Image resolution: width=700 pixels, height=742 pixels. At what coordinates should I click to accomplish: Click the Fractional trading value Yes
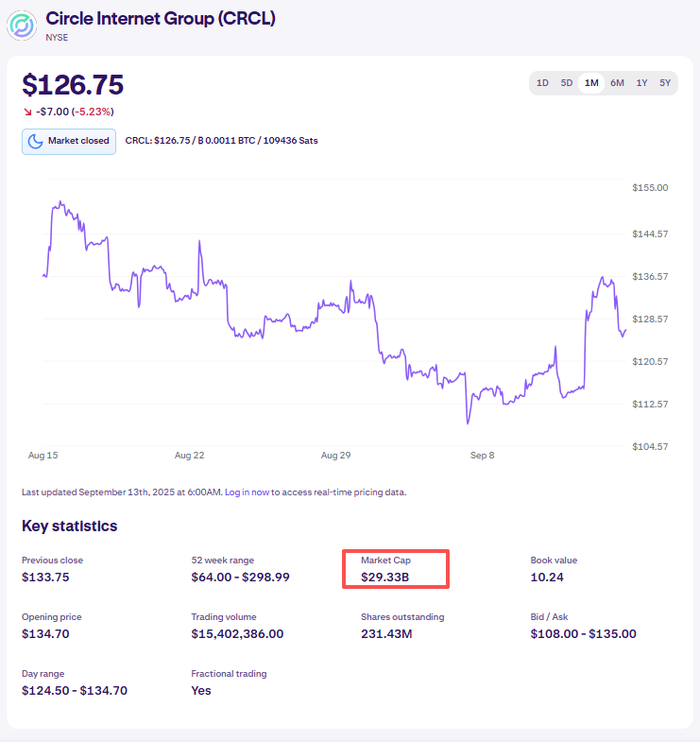tap(201, 691)
